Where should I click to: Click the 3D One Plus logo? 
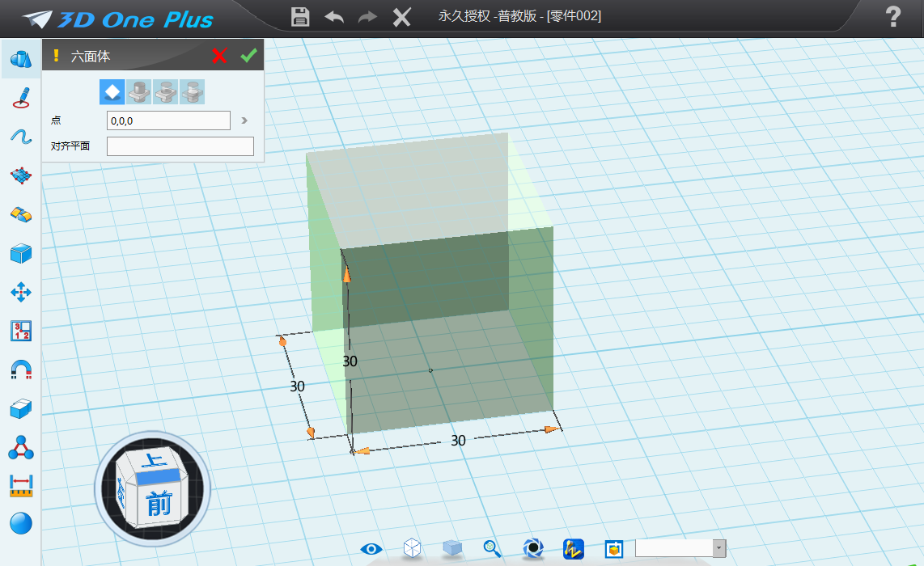tap(118, 19)
